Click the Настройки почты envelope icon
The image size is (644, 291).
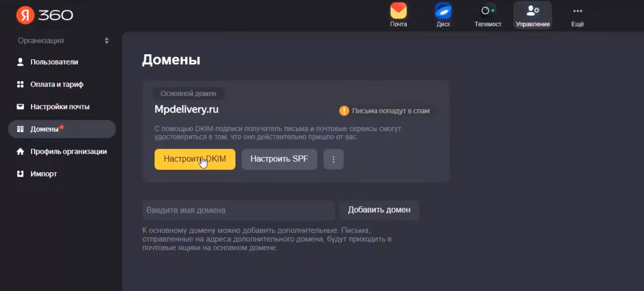click(x=20, y=106)
